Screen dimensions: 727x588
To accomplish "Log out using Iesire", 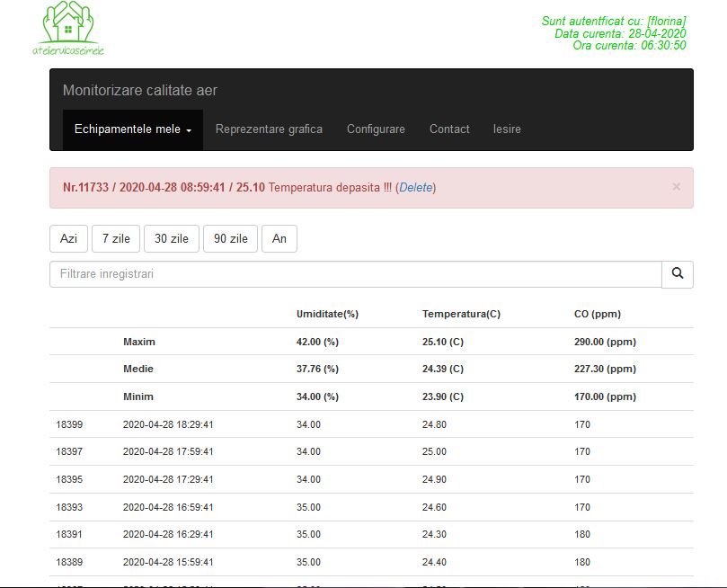I will [507, 129].
